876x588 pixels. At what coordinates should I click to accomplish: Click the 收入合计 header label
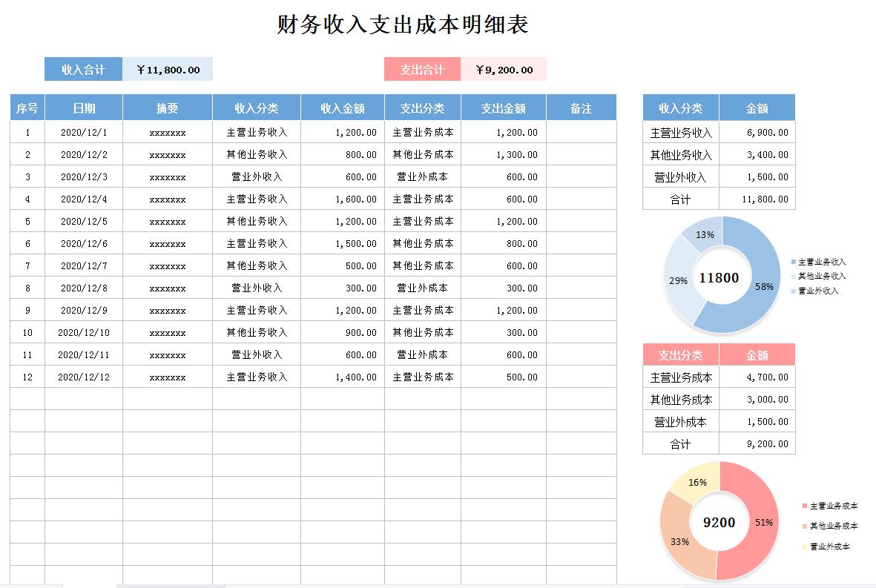(82, 68)
